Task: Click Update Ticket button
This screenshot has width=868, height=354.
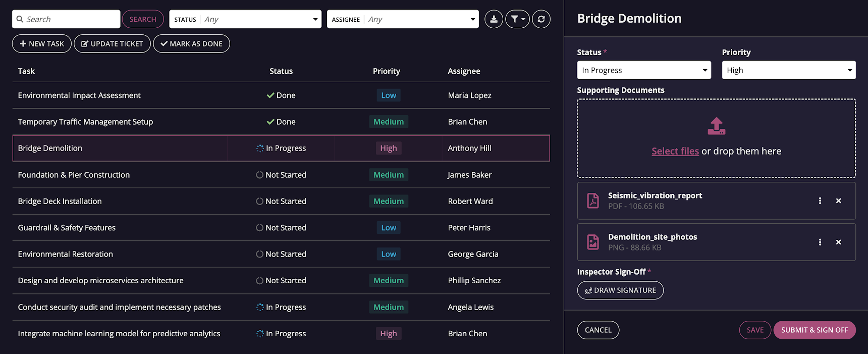Action: (112, 43)
